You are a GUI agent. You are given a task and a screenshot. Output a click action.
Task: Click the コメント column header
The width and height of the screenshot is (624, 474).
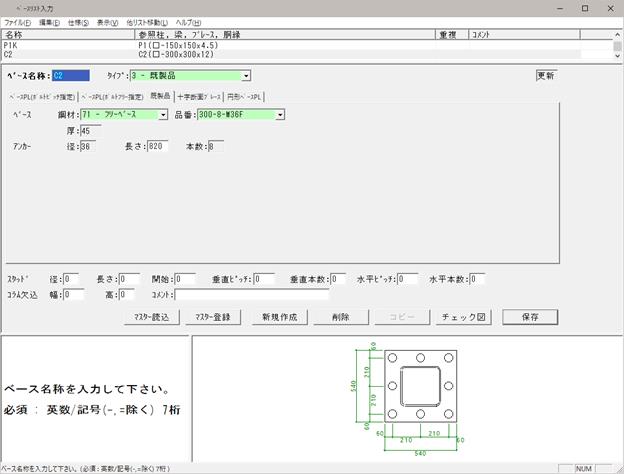525,35
